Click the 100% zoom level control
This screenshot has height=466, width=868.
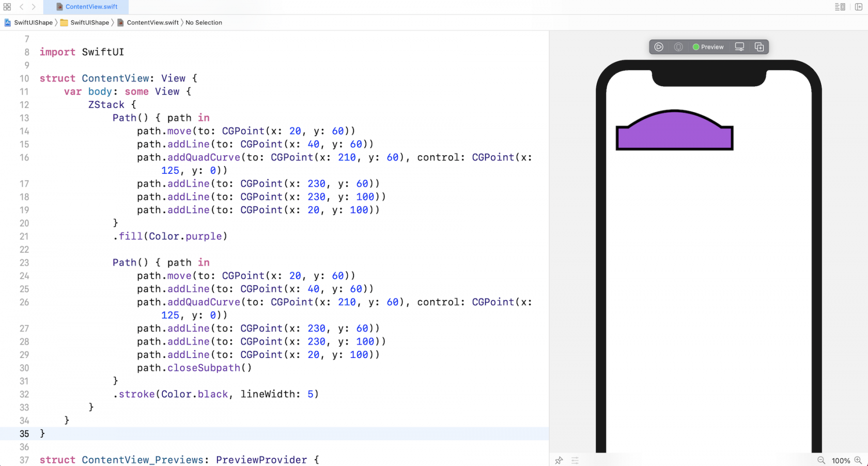click(842, 460)
